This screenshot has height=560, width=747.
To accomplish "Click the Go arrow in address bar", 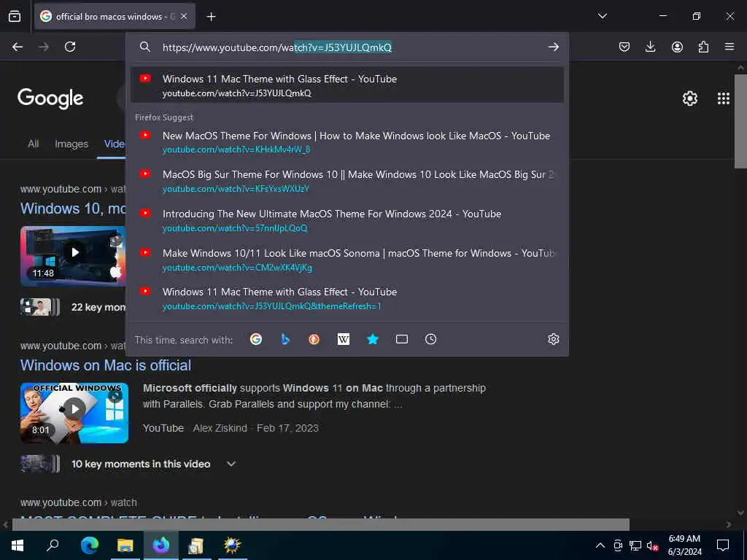I will 553,47.
